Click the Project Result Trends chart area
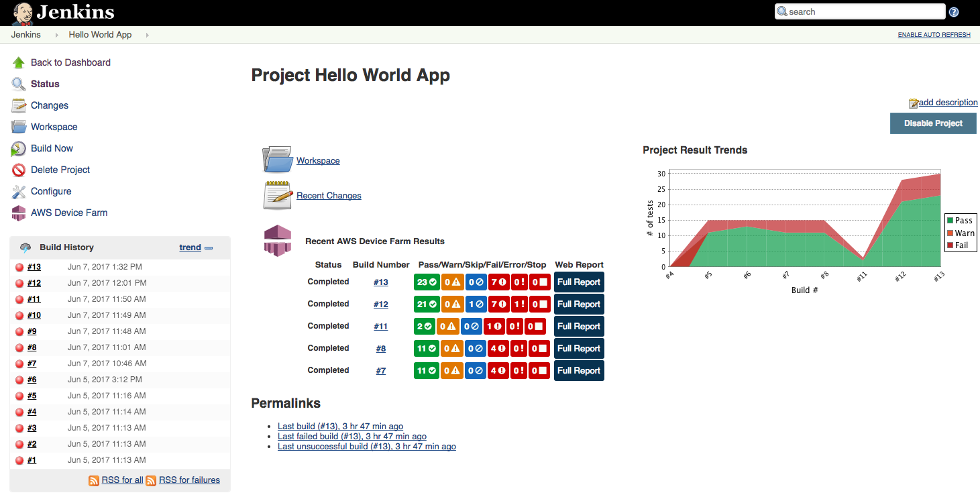 (805, 219)
